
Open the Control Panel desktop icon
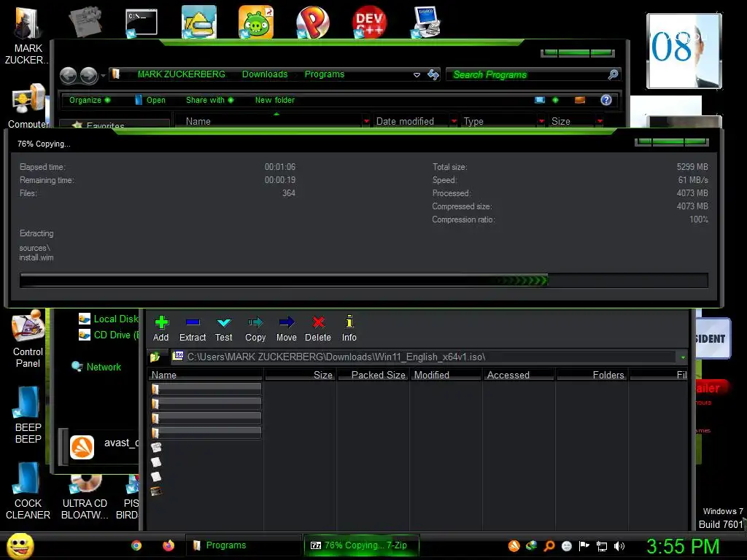28,339
